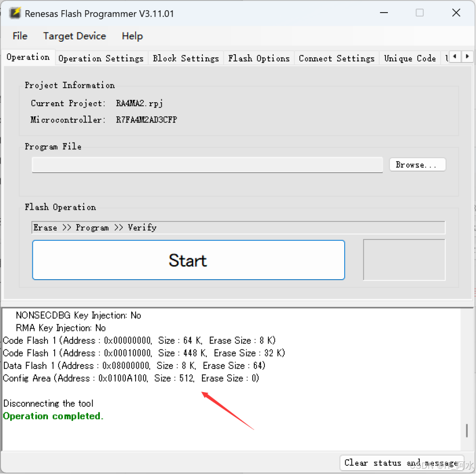476x474 pixels.
Task: Click Clear status and message button
Action: coord(402,463)
